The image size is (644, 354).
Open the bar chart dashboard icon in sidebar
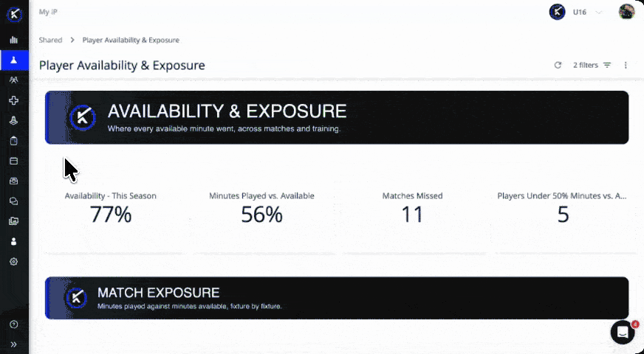pos(14,40)
